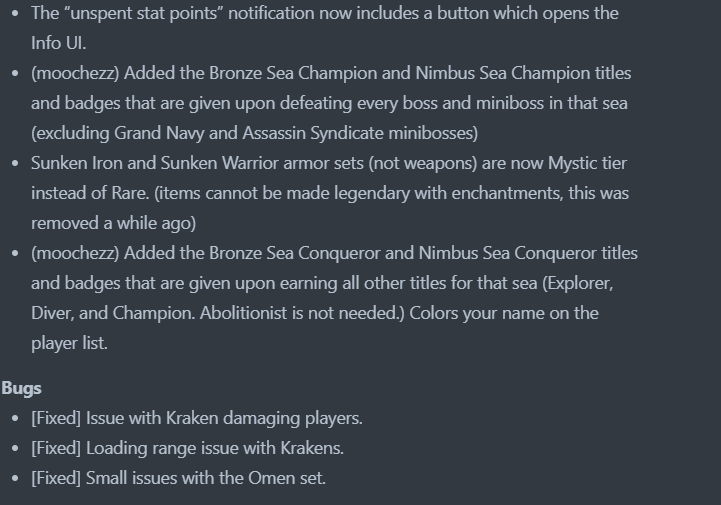The width and height of the screenshot is (721, 505).
Task: Click the 'Sunken Iron and Sunken Warrior' line
Action: click(329, 163)
